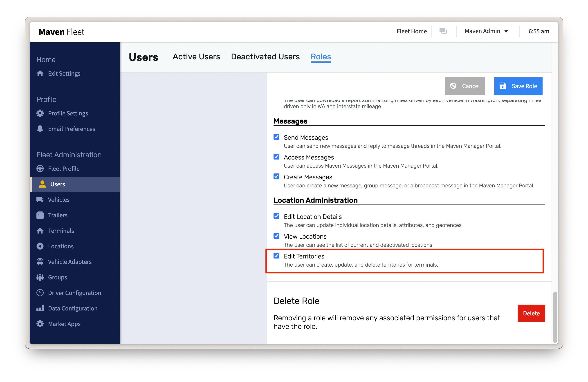
Task: Click the Driver Configuration clock icon
Action: pos(40,293)
